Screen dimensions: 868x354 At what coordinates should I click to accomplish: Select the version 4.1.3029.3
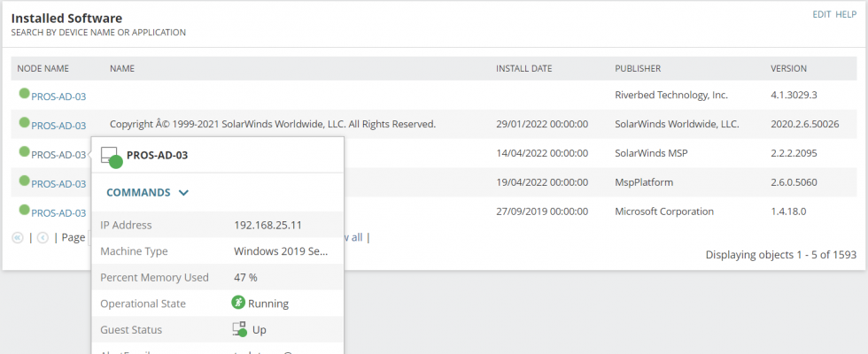click(794, 96)
